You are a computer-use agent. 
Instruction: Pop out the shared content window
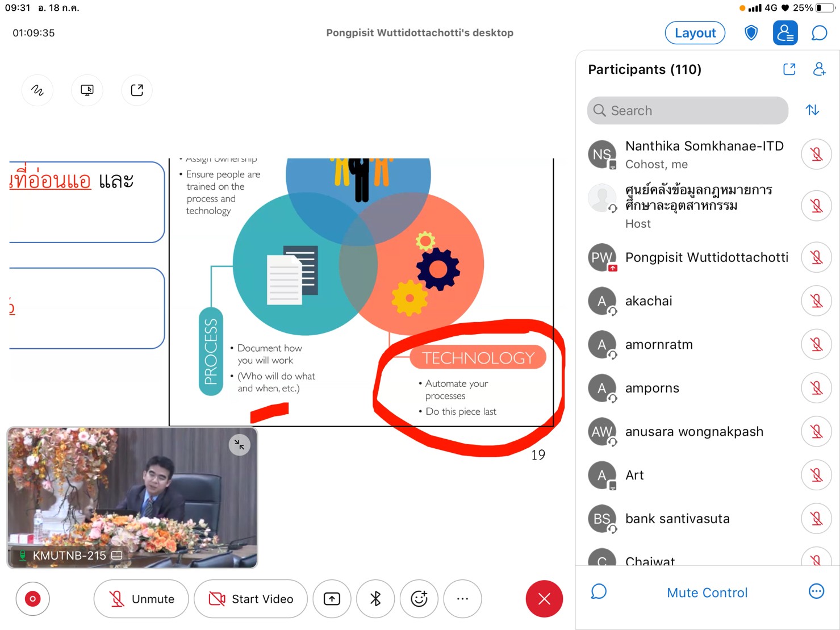coord(137,90)
